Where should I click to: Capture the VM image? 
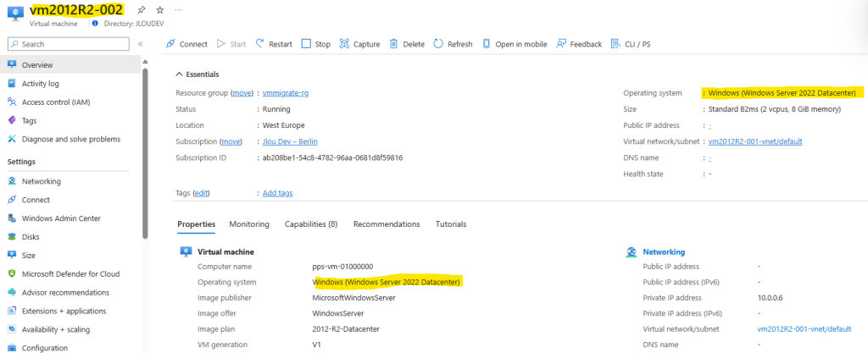click(359, 44)
